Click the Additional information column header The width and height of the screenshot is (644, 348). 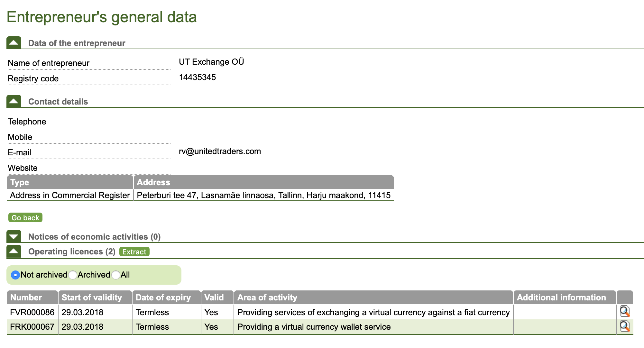point(565,298)
